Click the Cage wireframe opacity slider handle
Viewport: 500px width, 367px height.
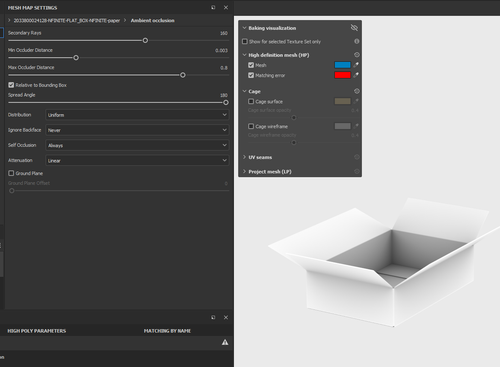[294, 142]
